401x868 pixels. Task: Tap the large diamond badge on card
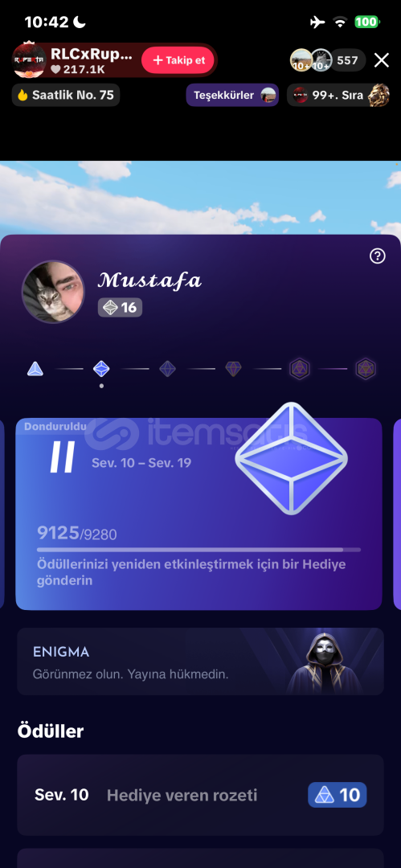[x=292, y=458]
